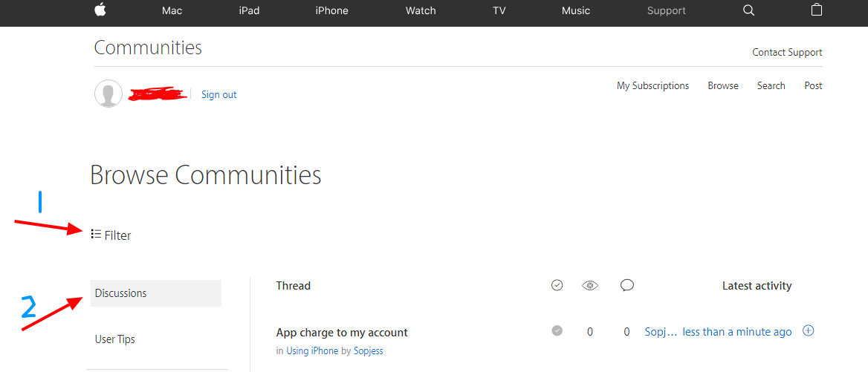Click the views eye column header icon
Viewport: 868px width, 372px height.
[x=590, y=285]
